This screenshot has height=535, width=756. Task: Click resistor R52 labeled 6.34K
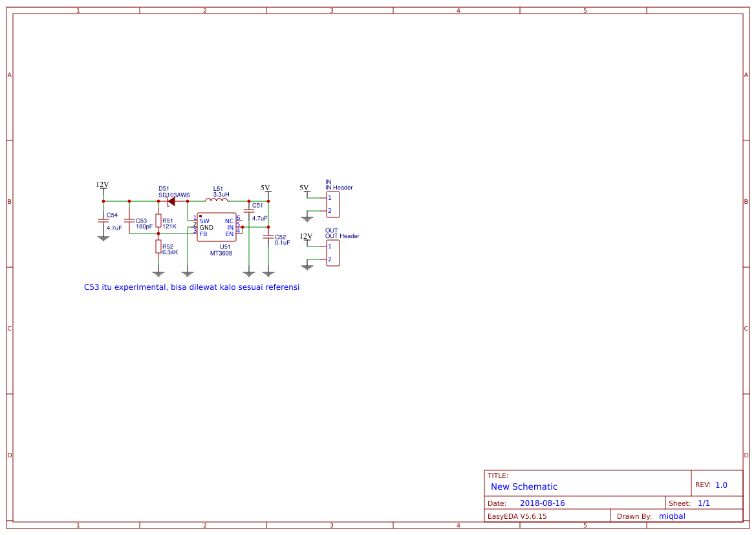coord(158,247)
